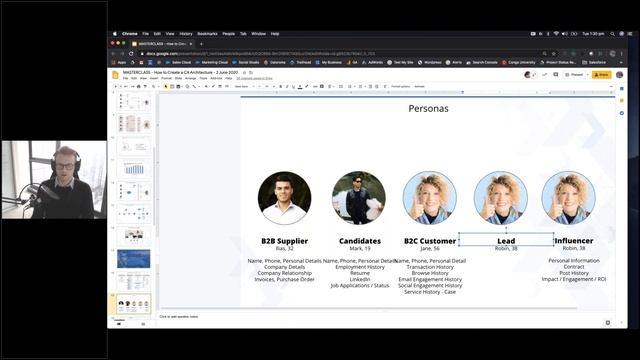Increase indent of selected text
This screenshot has height=360, width=640.
click(x=377, y=87)
